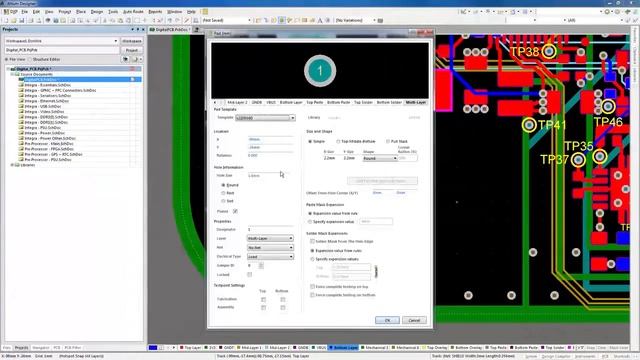Select Structure Editor radio in Projects panel
The height and width of the screenshot is (360, 640).
pyautogui.click(x=29, y=60)
